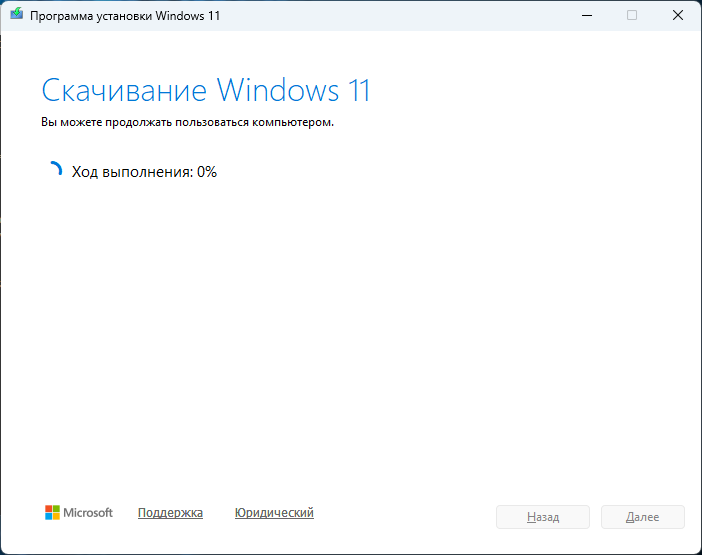The height and width of the screenshot is (555, 702).
Task: Close the Windows 11 setup window
Action: 678,15
